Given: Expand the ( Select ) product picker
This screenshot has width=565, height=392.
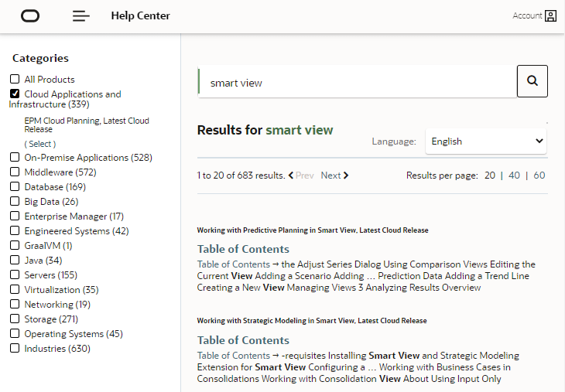Looking at the screenshot, I should 40,144.
